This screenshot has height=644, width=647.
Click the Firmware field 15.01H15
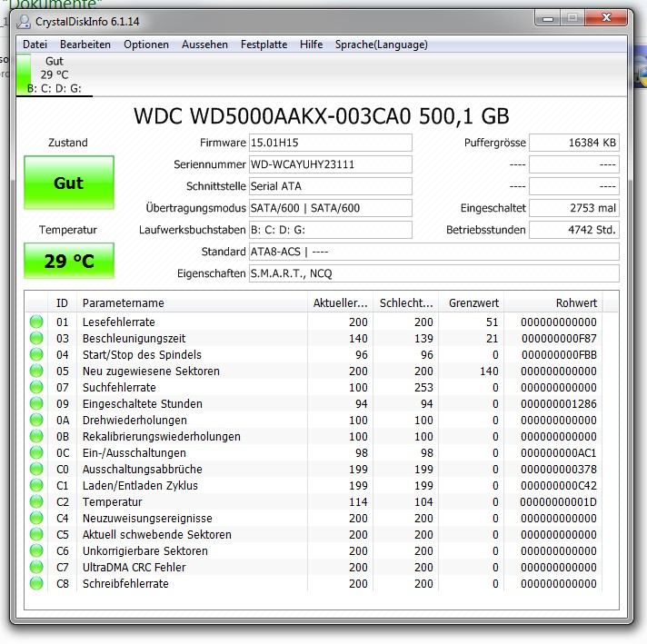[331, 143]
